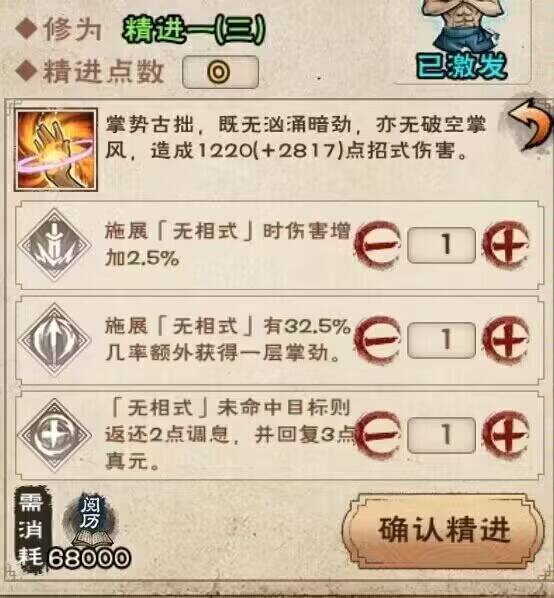This screenshot has width=554, height=598.
Task: Increase the 32.5% 掌劲 chance level
Action: [506, 339]
